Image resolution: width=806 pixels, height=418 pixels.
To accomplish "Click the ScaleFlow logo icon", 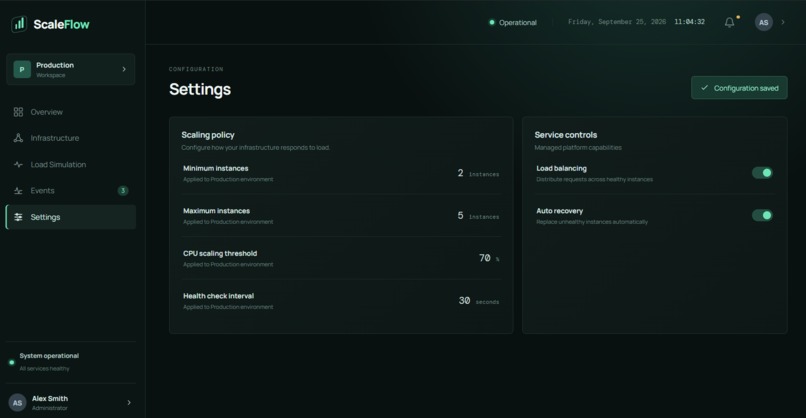I will [19, 24].
